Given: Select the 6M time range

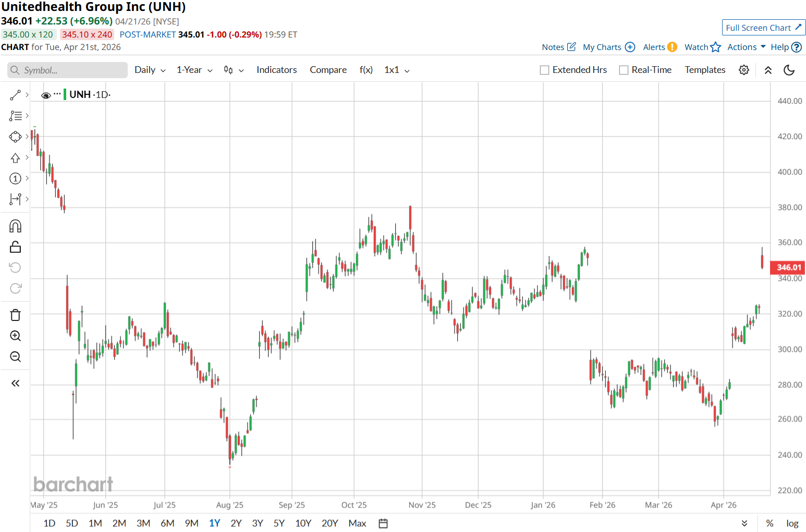Looking at the screenshot, I should click(x=167, y=523).
